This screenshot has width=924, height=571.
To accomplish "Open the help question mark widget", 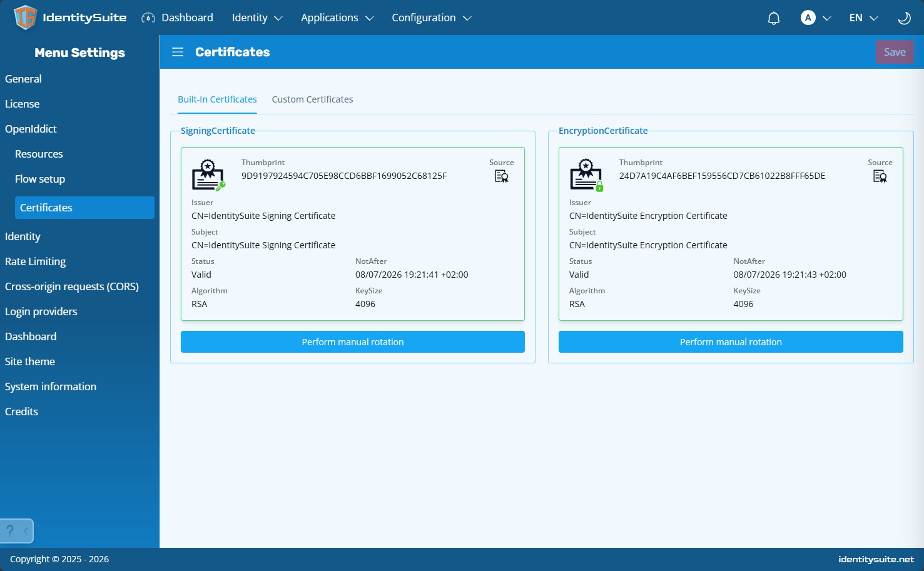I will click(x=10, y=531).
